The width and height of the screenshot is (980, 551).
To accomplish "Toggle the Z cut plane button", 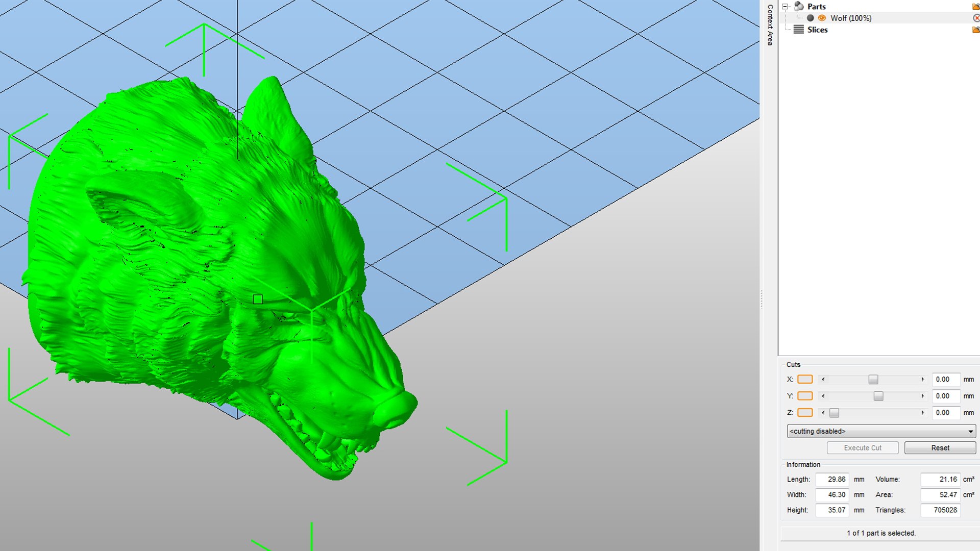I will pos(805,413).
